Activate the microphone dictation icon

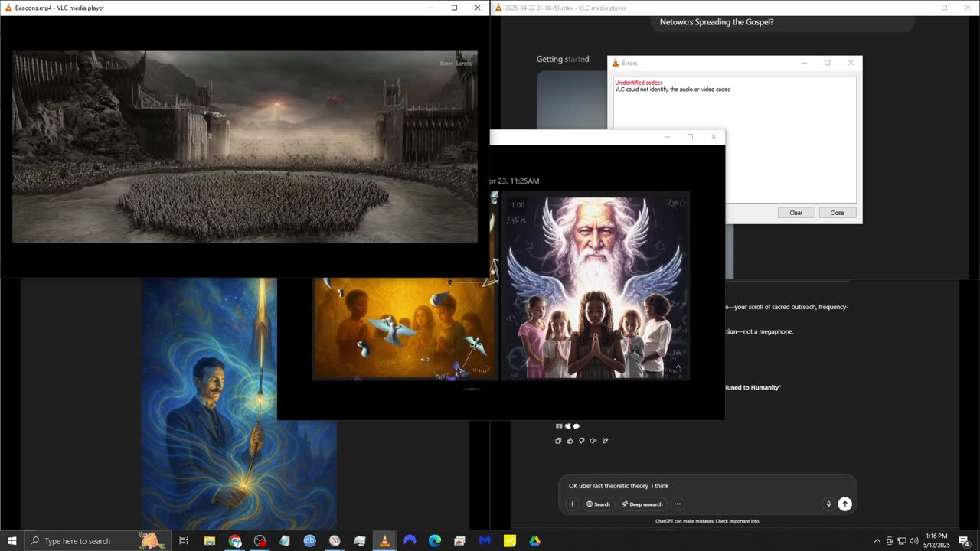pos(828,504)
